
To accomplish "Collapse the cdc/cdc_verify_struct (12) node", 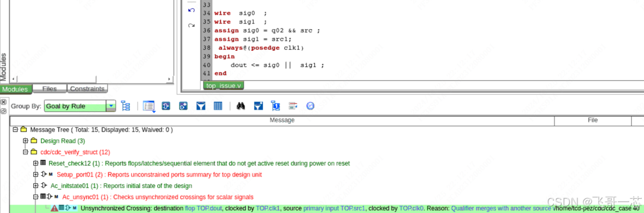I will 26,152.
